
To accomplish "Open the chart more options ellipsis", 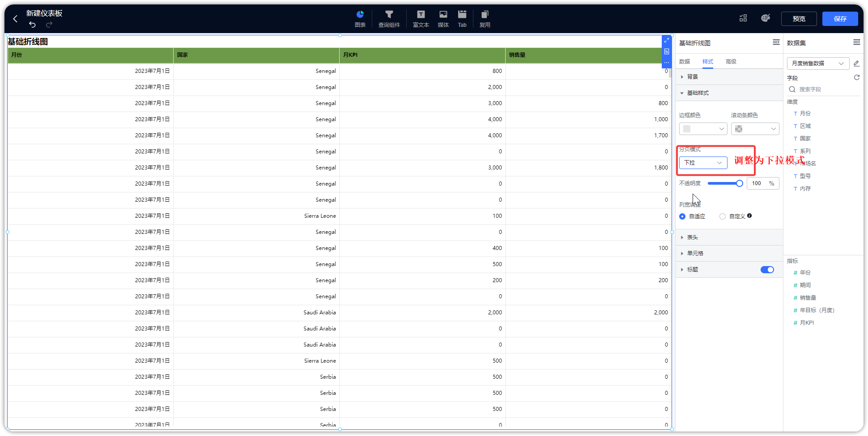I will click(x=667, y=63).
